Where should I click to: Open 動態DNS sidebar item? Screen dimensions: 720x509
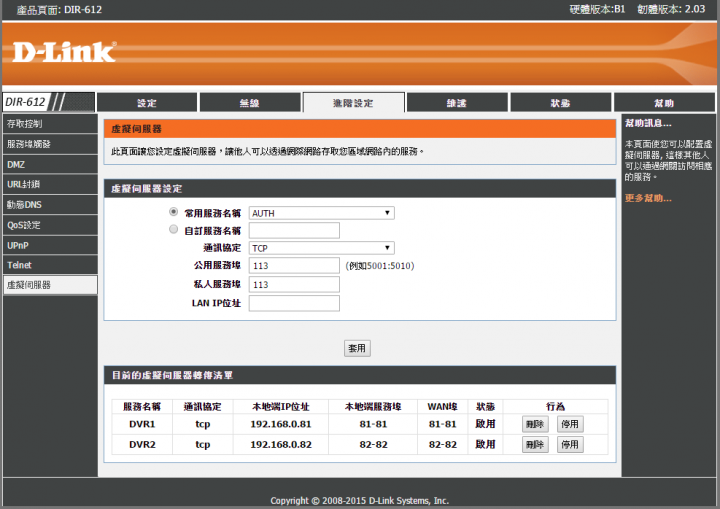[x=50, y=204]
